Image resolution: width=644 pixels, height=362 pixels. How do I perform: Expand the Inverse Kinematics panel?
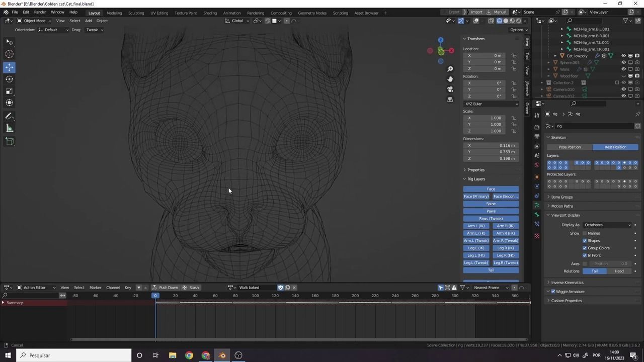point(567,283)
